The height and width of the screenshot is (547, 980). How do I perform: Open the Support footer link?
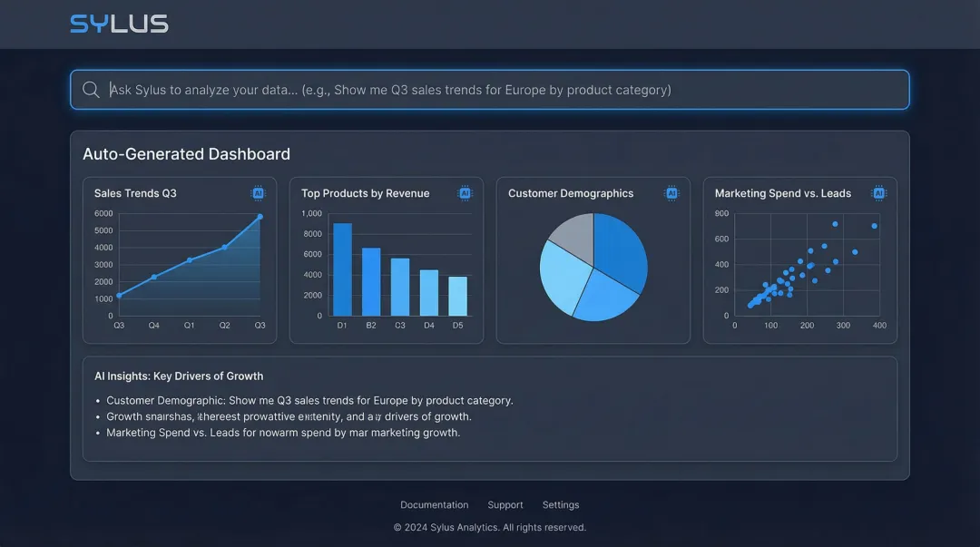click(505, 504)
